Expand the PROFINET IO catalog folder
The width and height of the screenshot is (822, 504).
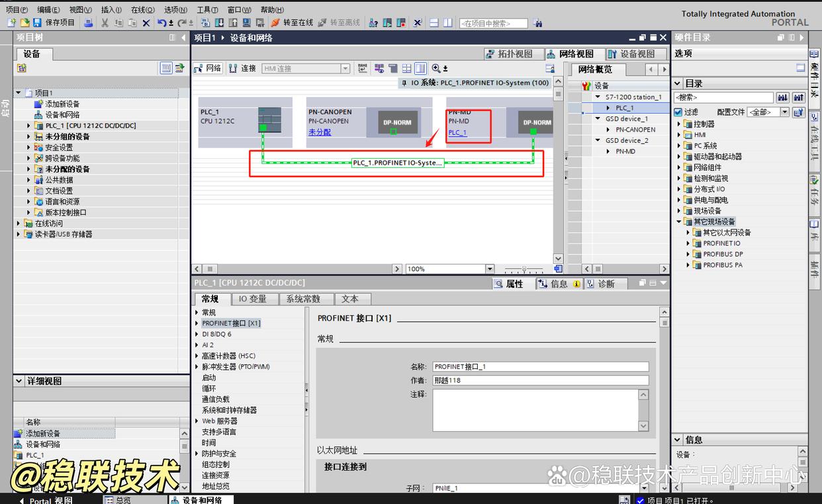click(688, 243)
